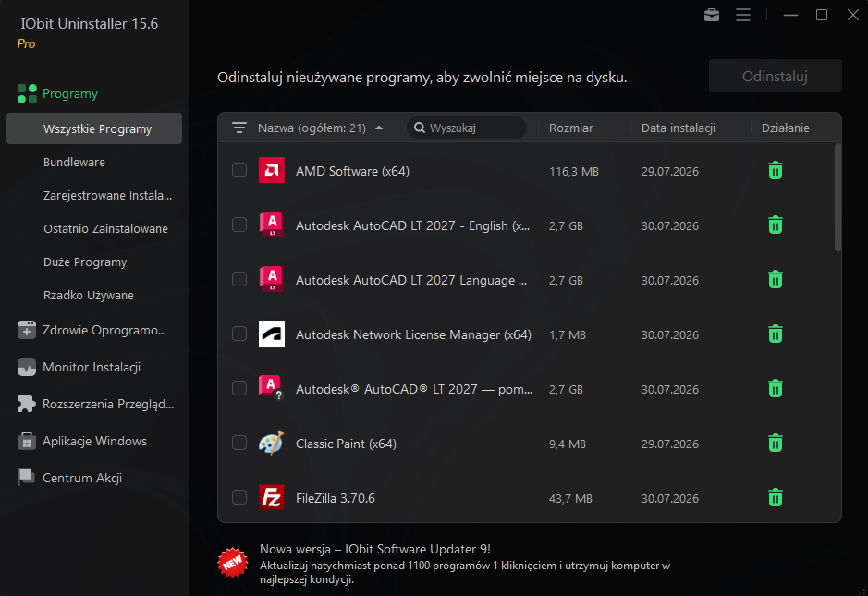
Task: Open the hamburger options menu
Action: (743, 15)
